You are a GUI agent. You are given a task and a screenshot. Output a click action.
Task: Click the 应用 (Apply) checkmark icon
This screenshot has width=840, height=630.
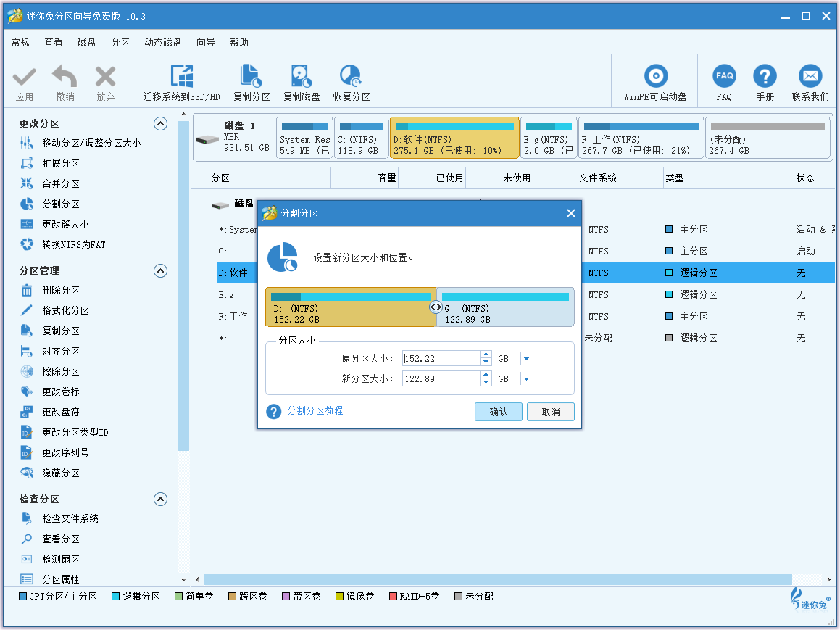tap(24, 77)
